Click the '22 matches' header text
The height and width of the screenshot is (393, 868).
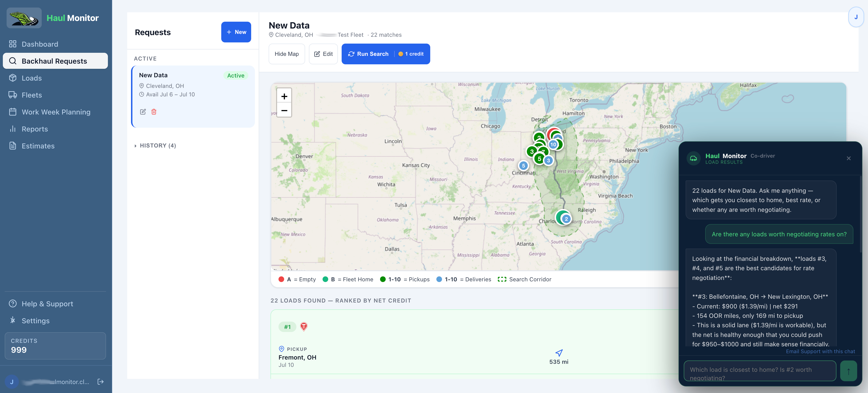[x=386, y=35]
